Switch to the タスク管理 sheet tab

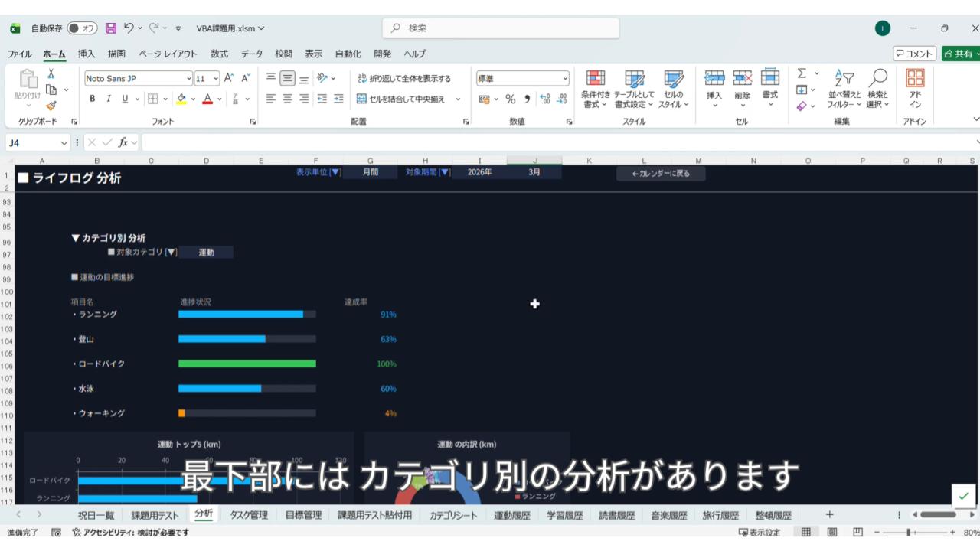(x=249, y=515)
